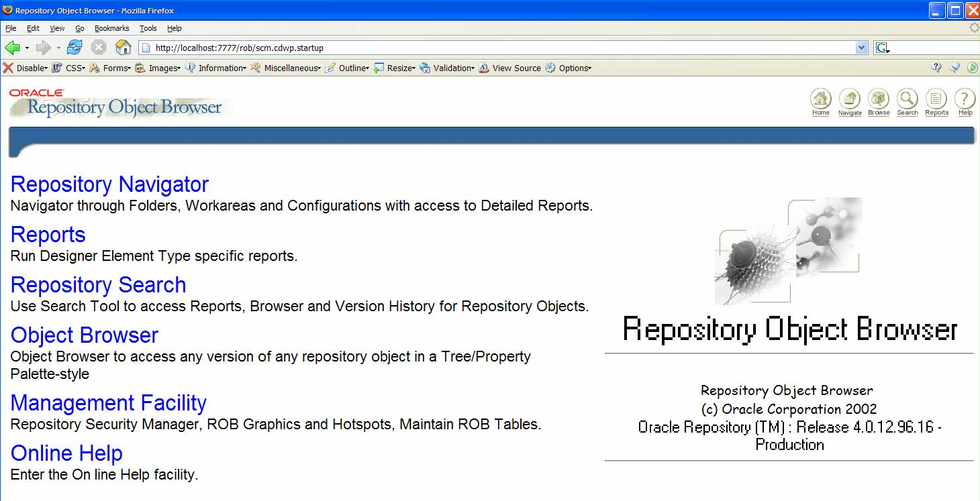
Task: Click into the URL address field
Action: 497,48
